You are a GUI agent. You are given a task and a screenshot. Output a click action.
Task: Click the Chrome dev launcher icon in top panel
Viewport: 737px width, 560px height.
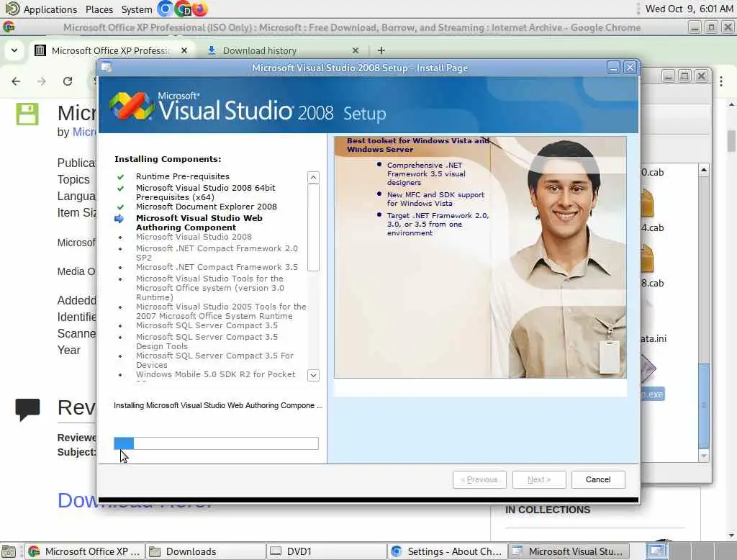(183, 9)
